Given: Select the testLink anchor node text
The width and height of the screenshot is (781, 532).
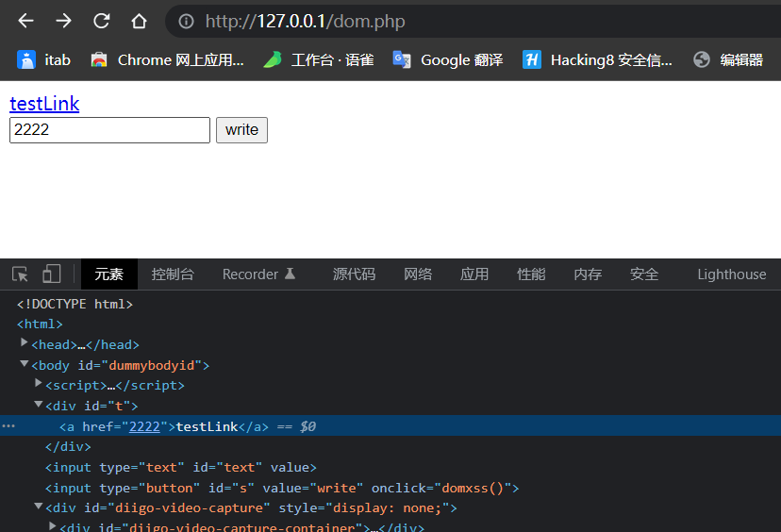Looking at the screenshot, I should (207, 427).
